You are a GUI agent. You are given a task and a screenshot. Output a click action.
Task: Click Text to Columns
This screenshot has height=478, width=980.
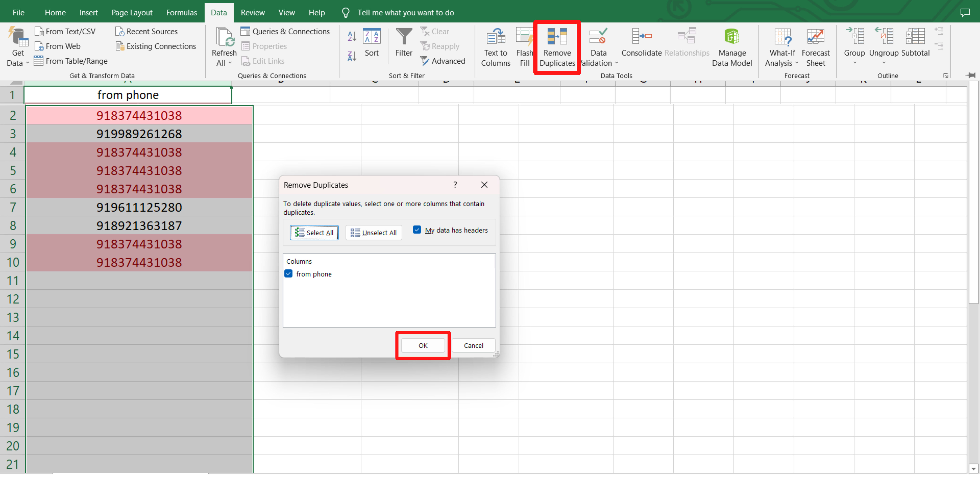click(496, 47)
